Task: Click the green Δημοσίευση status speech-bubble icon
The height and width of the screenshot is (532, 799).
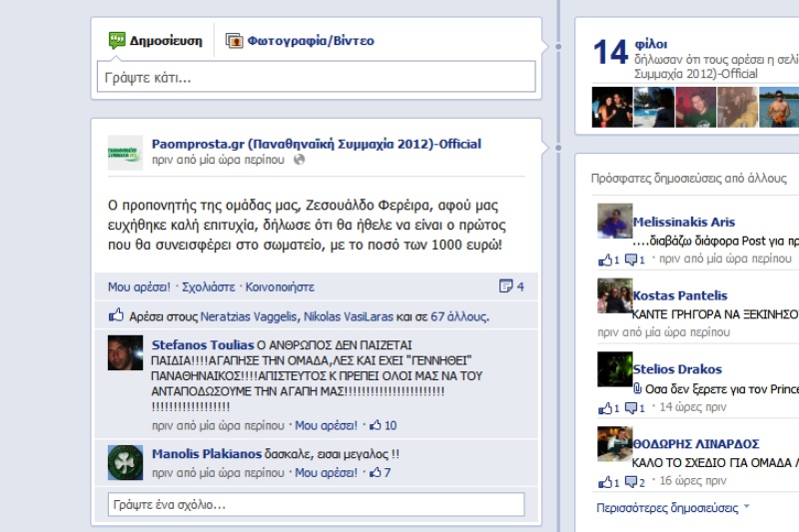Action: point(117,40)
